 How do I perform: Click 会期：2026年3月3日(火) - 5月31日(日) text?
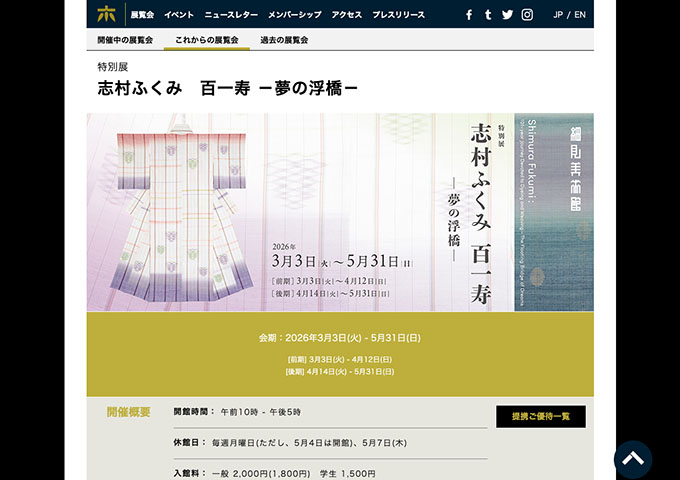(340, 338)
